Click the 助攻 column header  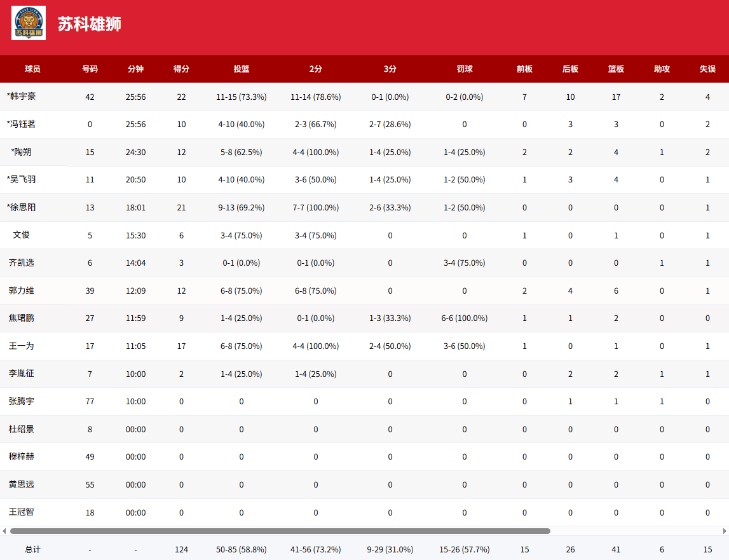point(662,69)
